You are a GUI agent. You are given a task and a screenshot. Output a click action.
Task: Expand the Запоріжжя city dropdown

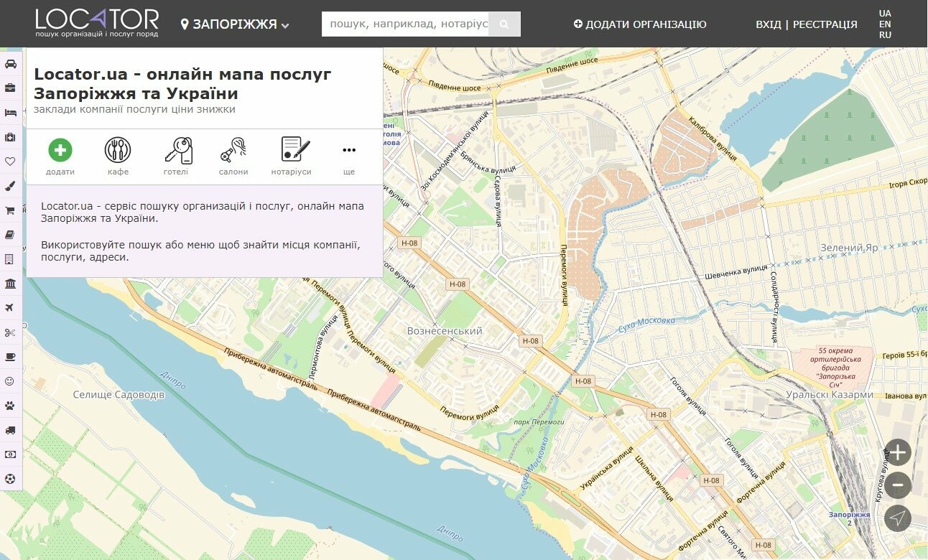235,24
